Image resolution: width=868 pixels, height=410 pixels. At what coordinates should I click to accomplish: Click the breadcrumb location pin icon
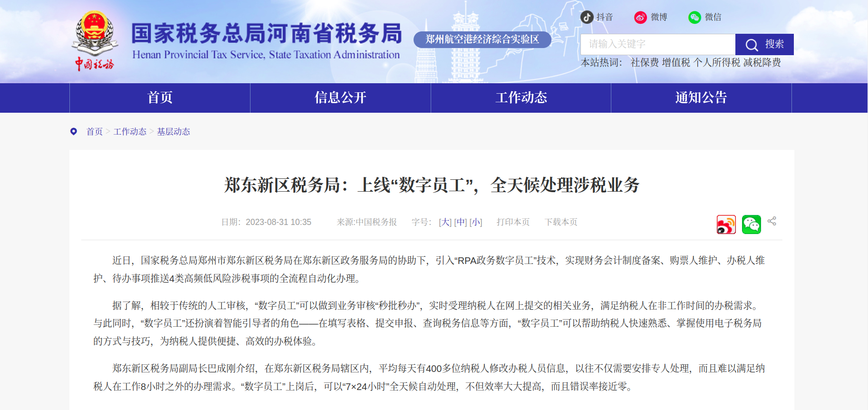[x=74, y=131]
